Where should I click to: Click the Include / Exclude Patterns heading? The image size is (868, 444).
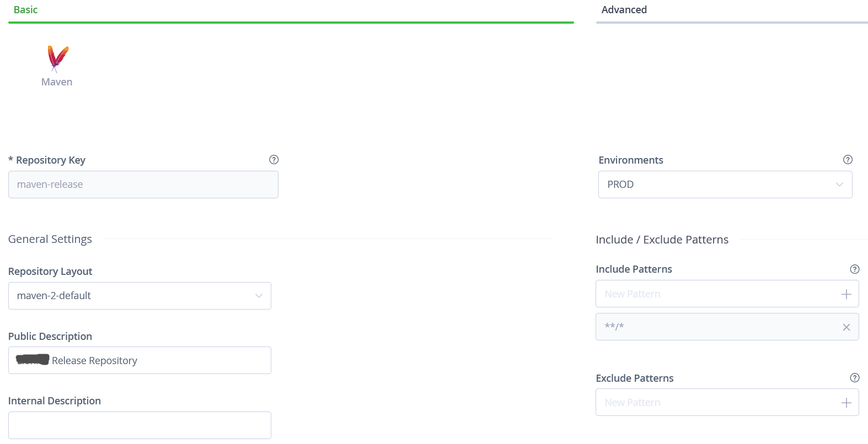pyautogui.click(x=662, y=240)
